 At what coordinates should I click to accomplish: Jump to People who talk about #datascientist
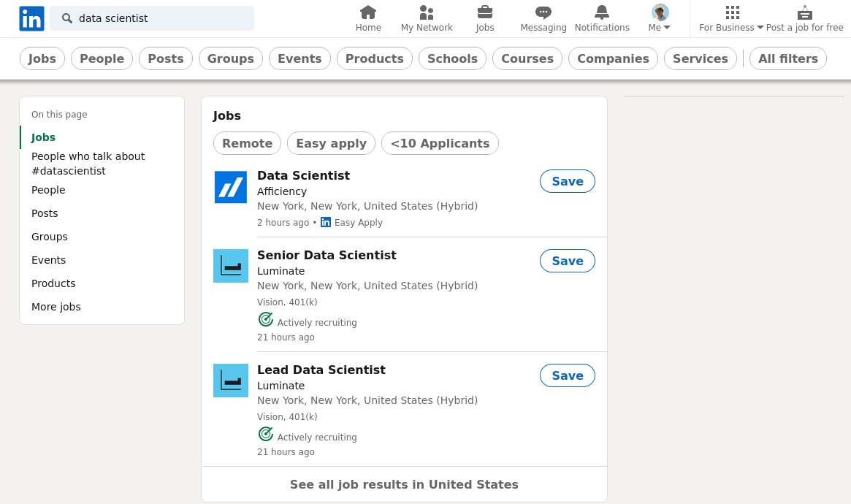(x=88, y=164)
